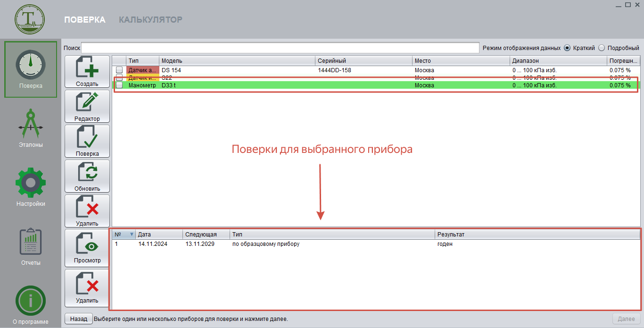Tick checkbox for DS 154 row
644x328 pixels.
click(119, 70)
